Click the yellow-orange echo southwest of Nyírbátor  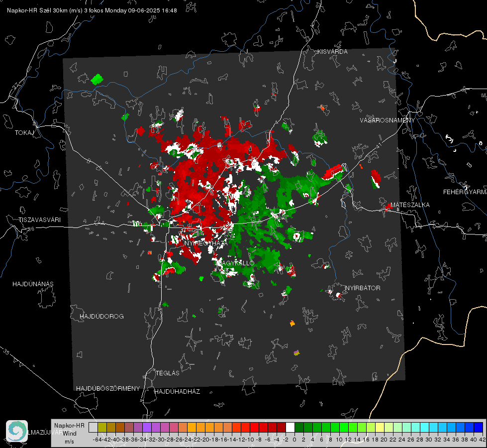tap(292, 324)
